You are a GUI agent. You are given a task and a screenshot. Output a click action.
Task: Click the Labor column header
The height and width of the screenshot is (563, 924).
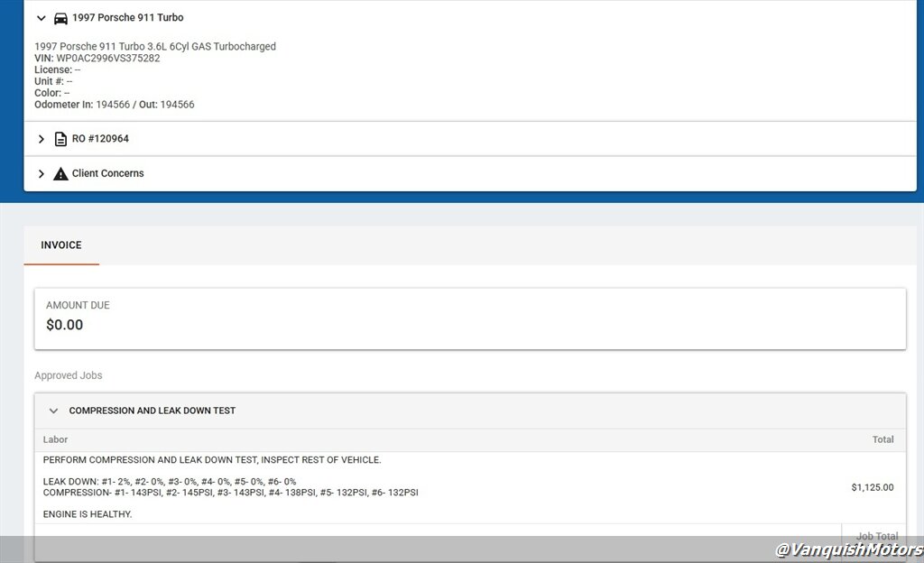tap(55, 439)
